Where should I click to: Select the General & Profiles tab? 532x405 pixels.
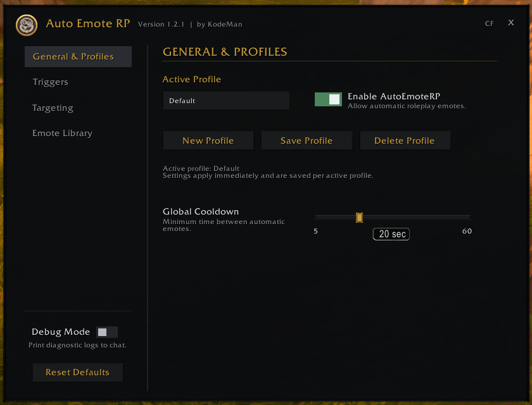[x=78, y=56]
